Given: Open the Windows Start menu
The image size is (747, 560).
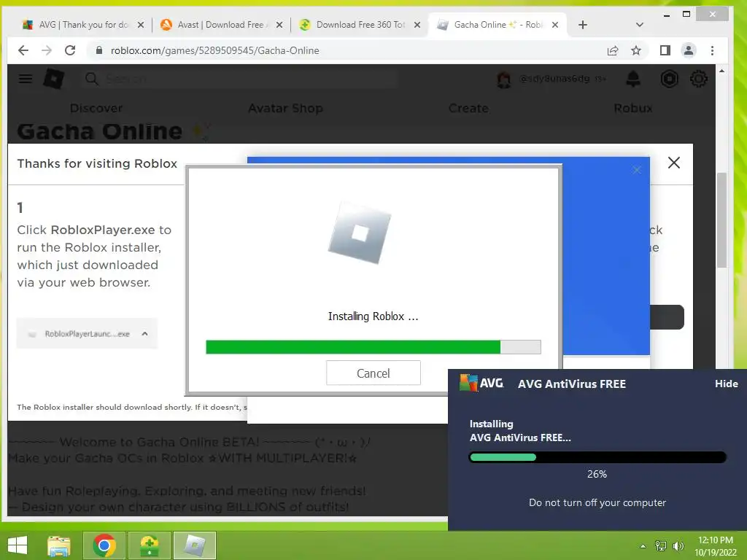Looking at the screenshot, I should pyautogui.click(x=18, y=545).
